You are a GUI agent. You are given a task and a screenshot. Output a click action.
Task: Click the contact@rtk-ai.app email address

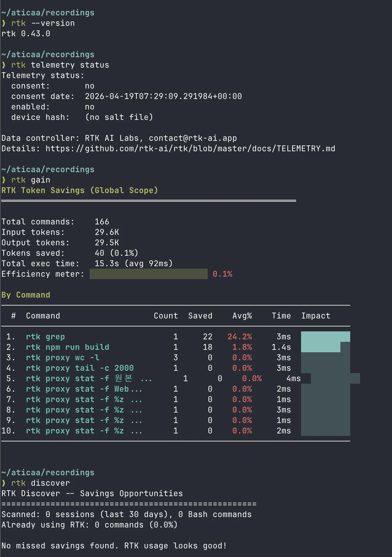193,138
